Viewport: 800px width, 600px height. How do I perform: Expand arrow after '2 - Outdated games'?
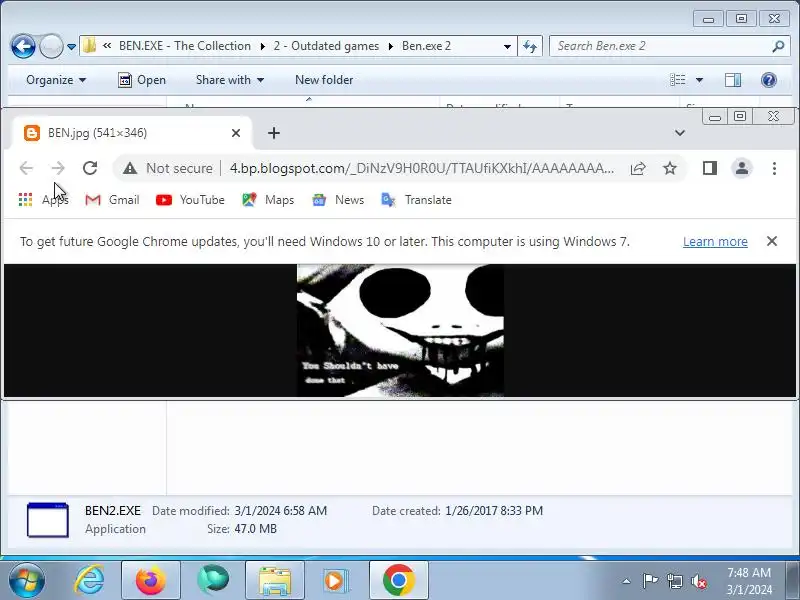391,46
